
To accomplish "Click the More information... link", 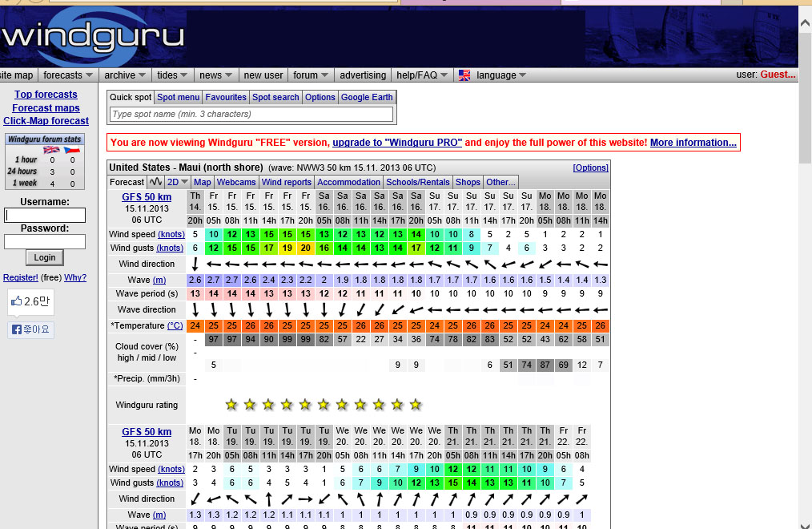I will [x=693, y=143].
